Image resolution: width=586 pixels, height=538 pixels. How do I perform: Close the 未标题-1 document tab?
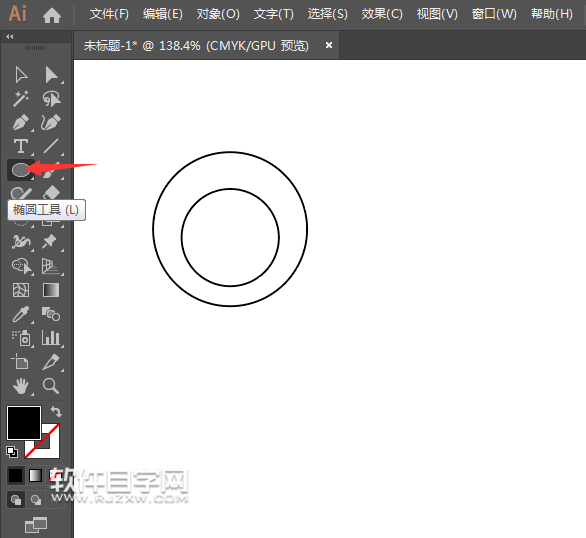(329, 45)
